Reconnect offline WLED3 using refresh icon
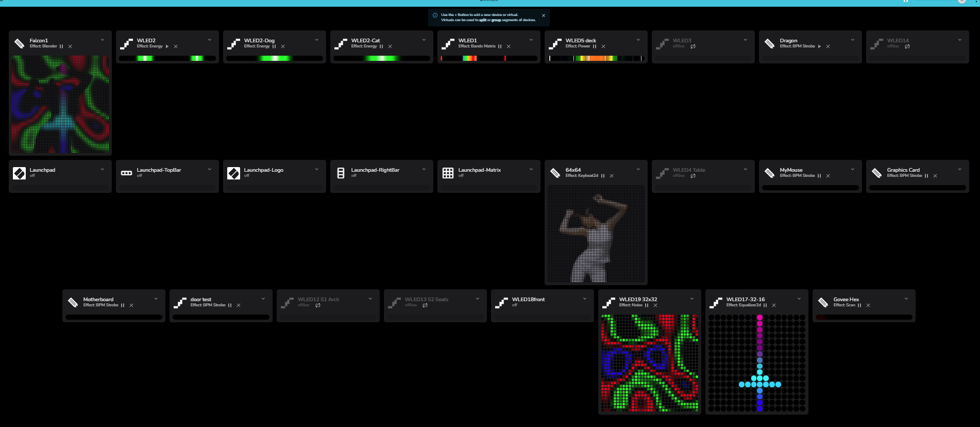This screenshot has height=427, width=980. [x=693, y=46]
